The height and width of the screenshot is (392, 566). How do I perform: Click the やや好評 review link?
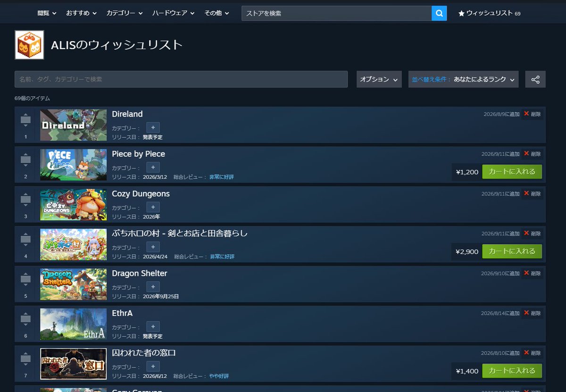(219, 376)
